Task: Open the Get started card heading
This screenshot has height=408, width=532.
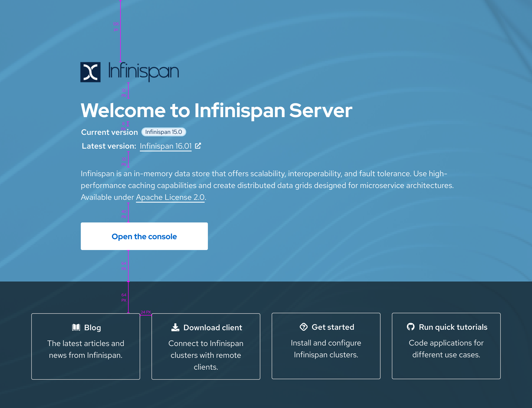Action: coord(333,327)
